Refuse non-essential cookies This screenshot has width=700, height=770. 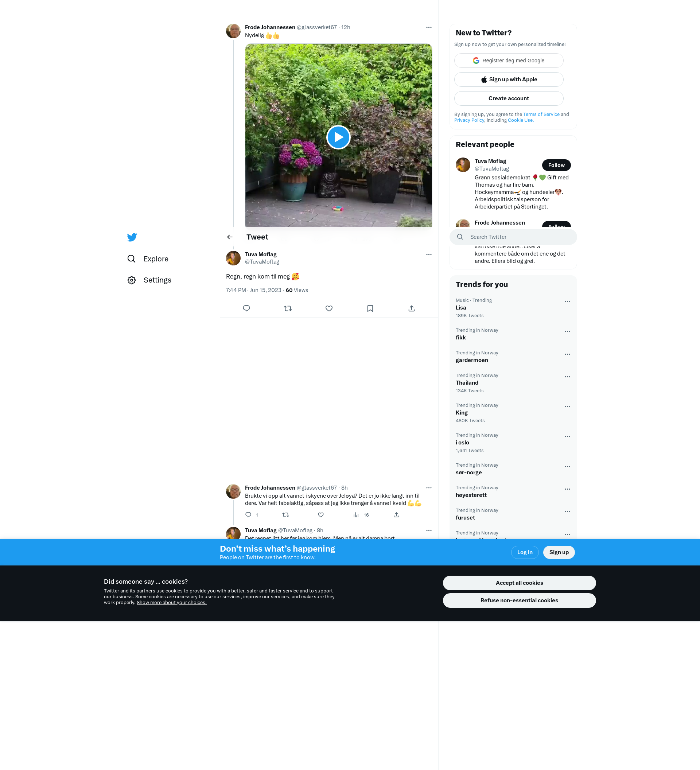coord(519,601)
